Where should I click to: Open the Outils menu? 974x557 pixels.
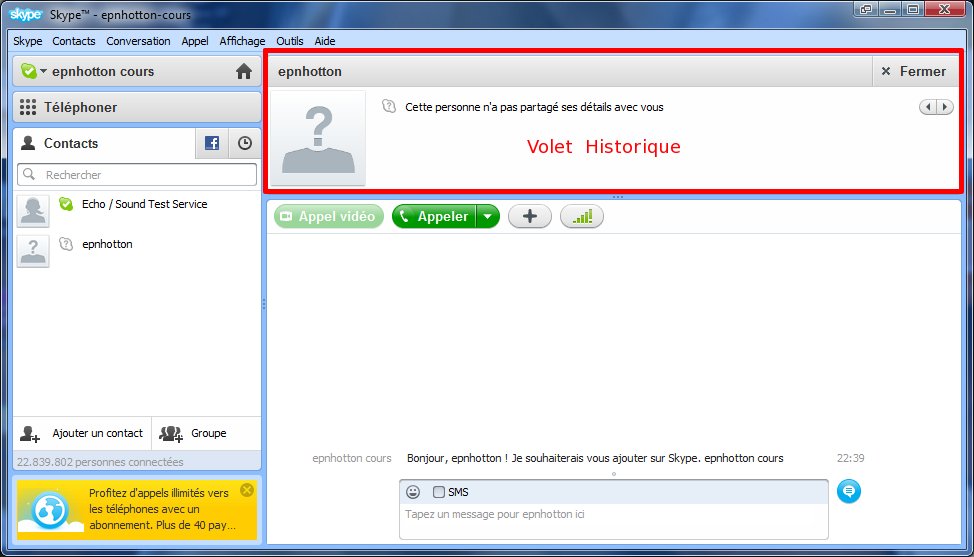pyautogui.click(x=290, y=41)
